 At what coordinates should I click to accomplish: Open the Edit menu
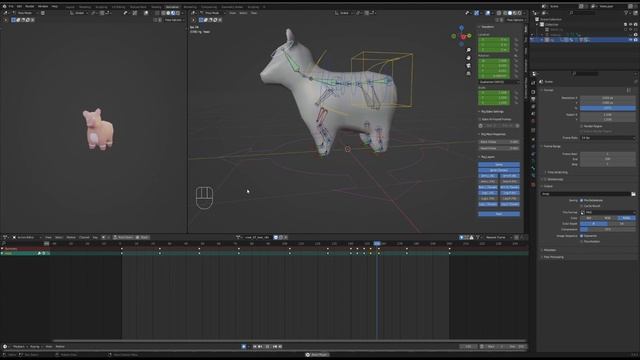19,7
